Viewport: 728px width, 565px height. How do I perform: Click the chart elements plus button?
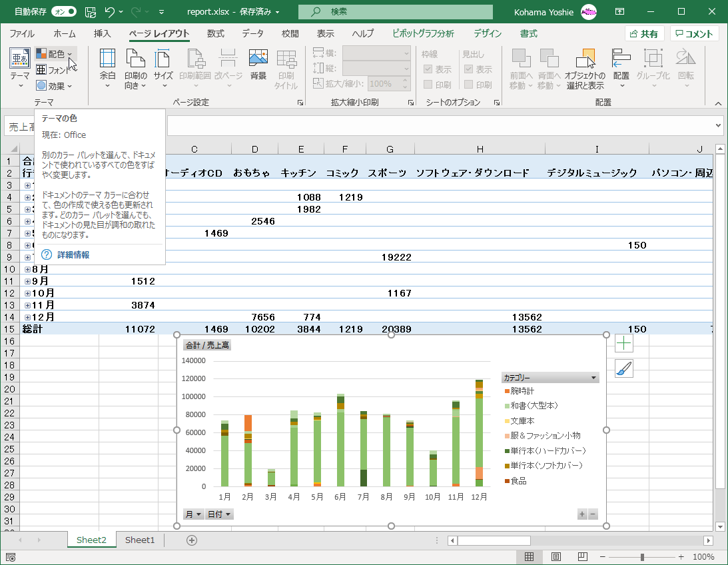click(x=623, y=344)
